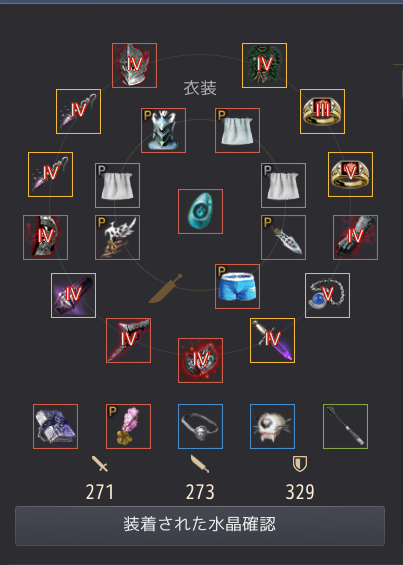The width and height of the screenshot is (403, 565).
Task: Click the brown dagger silhouette toggle
Action: click(165, 288)
